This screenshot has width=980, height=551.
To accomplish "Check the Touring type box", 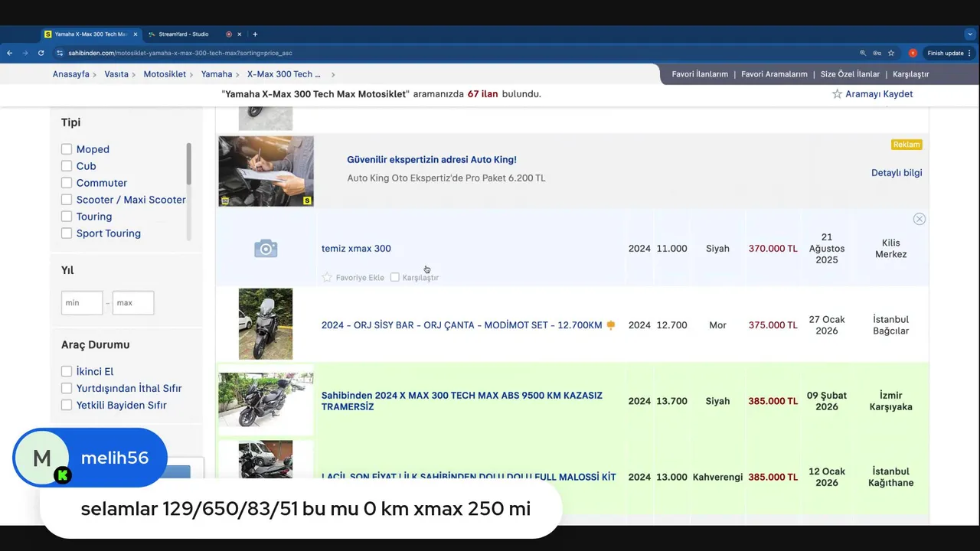I will coord(67,217).
